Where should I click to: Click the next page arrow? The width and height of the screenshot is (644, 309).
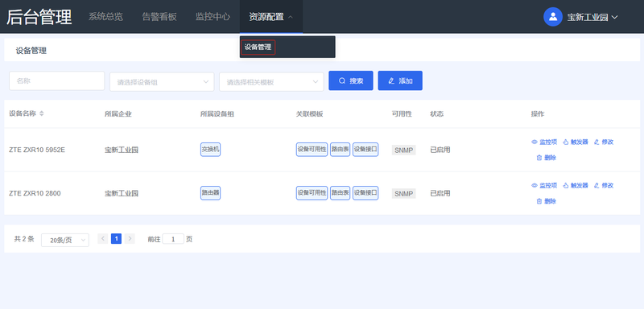click(130, 238)
